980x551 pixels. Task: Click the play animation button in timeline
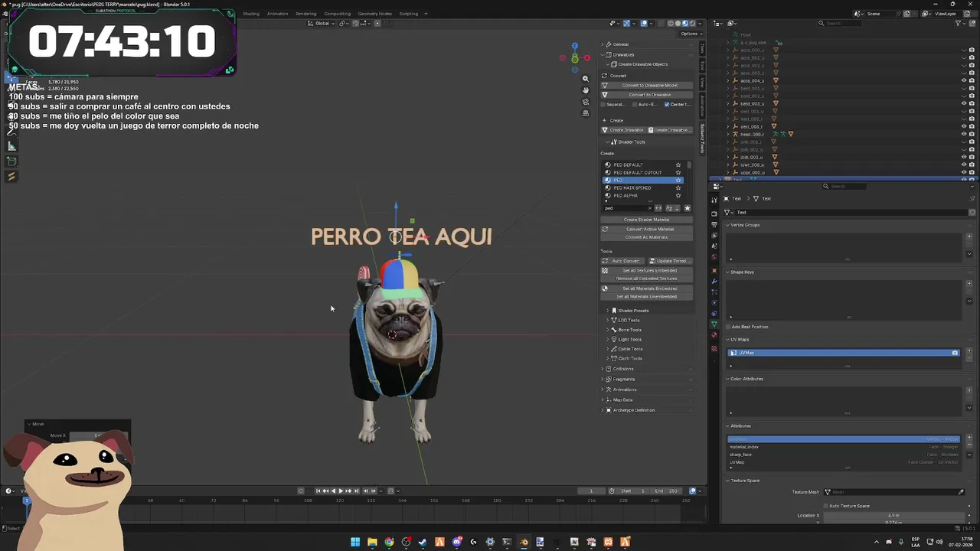coord(341,491)
